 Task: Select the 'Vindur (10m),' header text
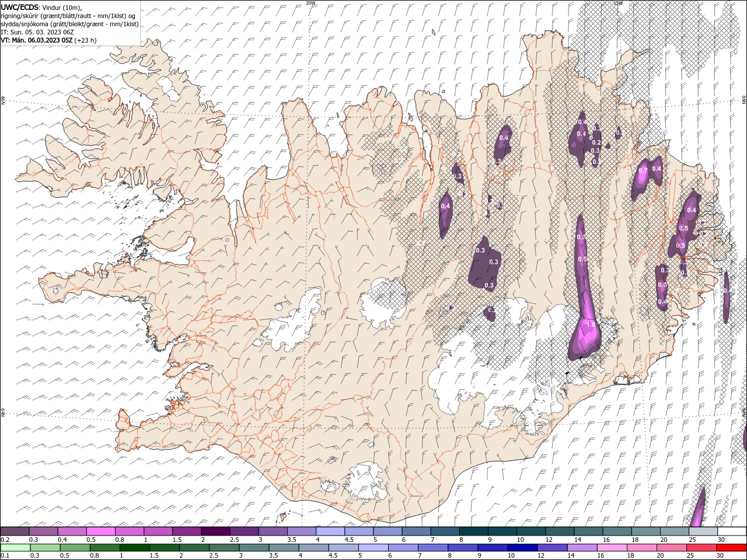[62, 7]
